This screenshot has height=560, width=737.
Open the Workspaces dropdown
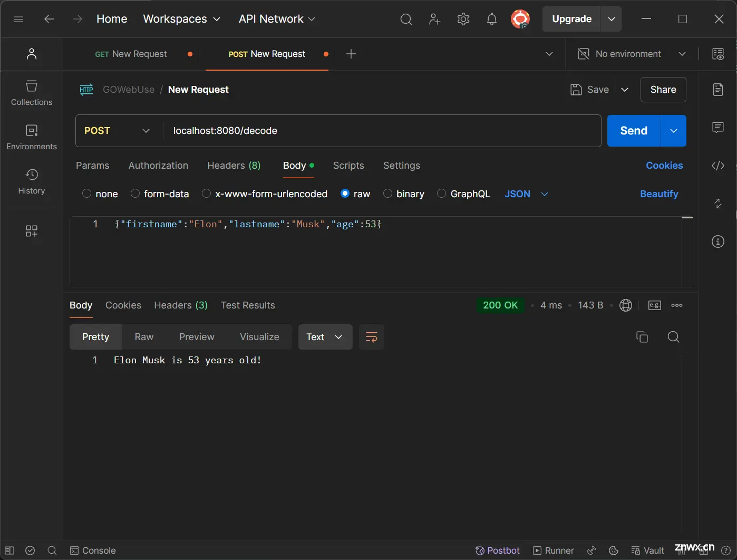(181, 19)
